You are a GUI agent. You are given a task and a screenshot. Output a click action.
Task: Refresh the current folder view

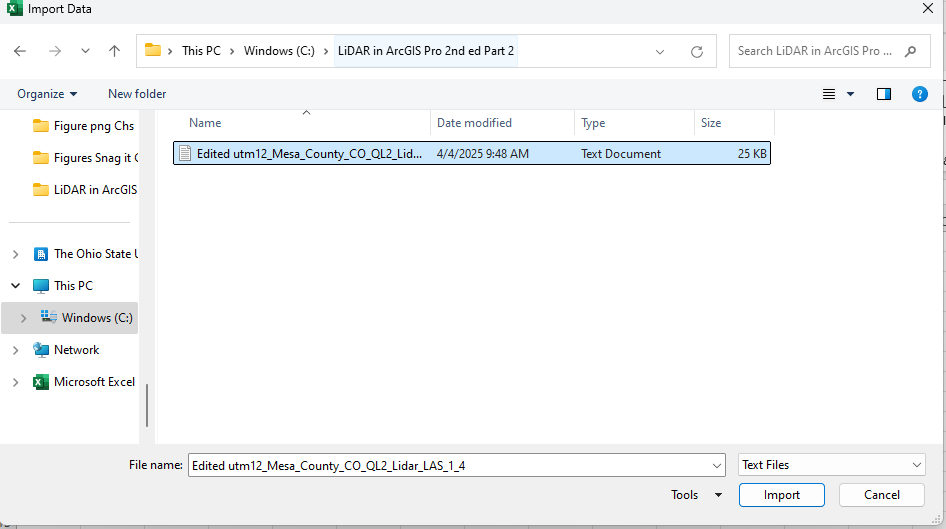697,52
